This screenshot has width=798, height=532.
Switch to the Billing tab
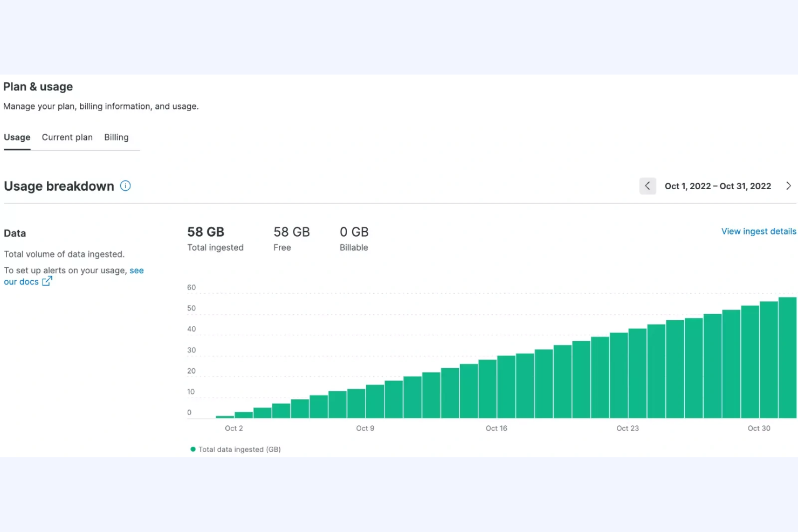pyautogui.click(x=116, y=137)
